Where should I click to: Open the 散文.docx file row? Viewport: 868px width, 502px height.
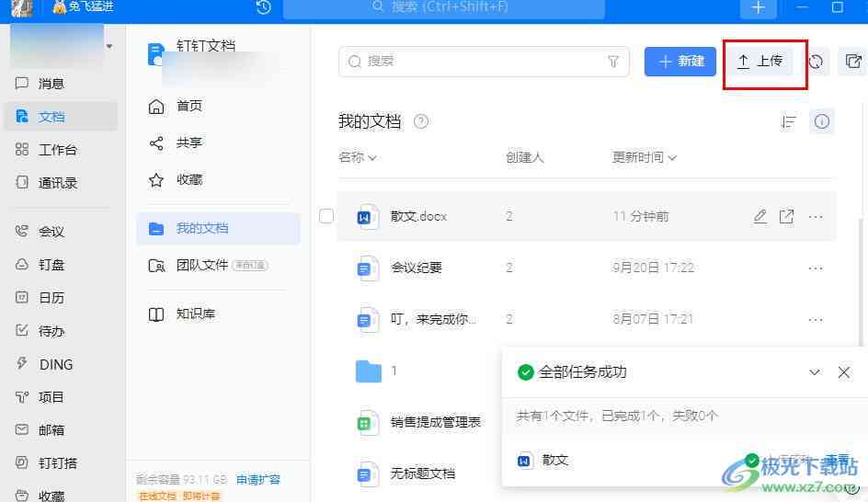pyautogui.click(x=587, y=216)
